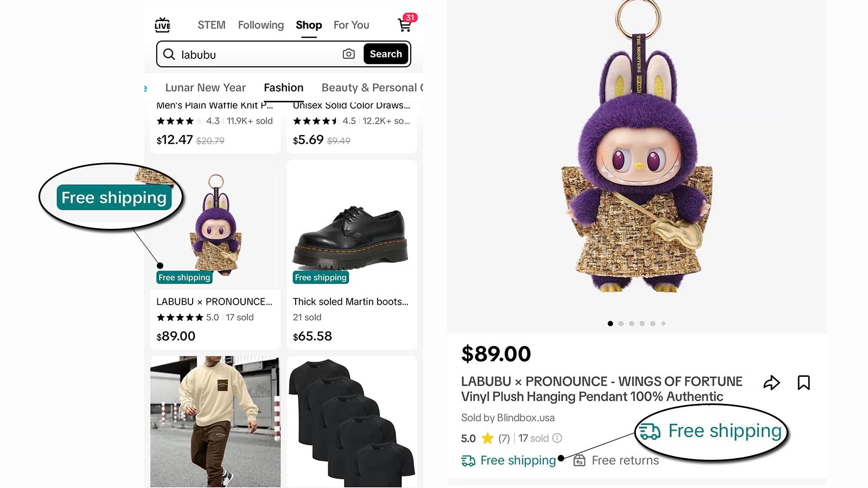Bookmark the LABUBU pendant product

803,383
